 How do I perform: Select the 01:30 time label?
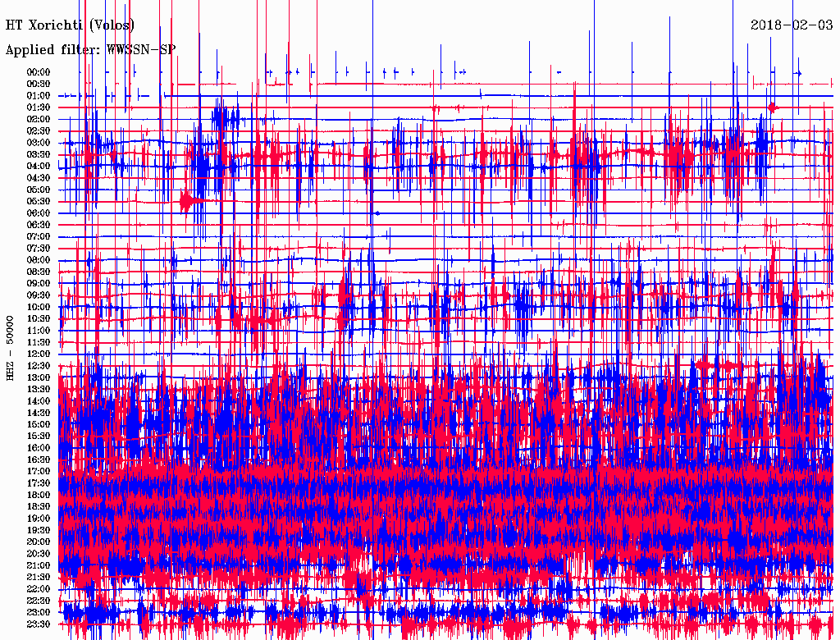[x=39, y=107]
